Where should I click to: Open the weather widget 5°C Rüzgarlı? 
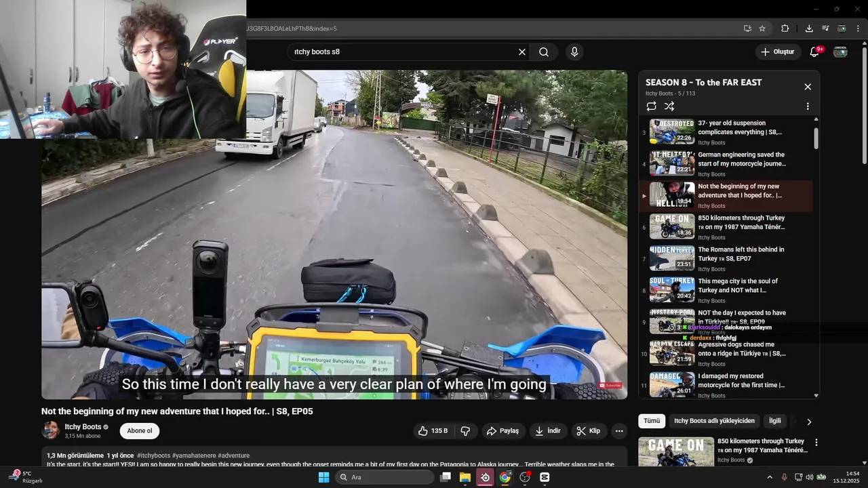25,477
